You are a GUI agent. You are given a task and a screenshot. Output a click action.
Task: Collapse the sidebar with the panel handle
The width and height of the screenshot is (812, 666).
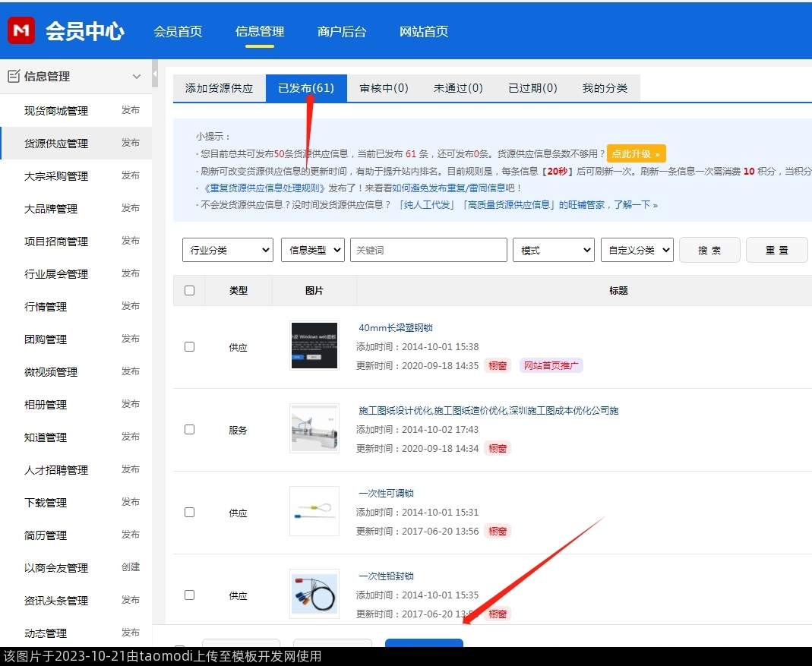tap(155, 74)
